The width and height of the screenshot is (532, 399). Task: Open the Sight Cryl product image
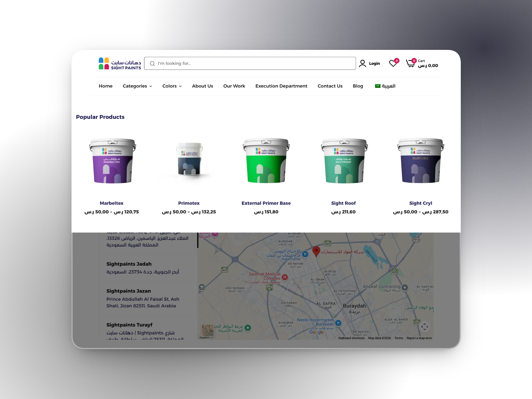tap(421, 161)
